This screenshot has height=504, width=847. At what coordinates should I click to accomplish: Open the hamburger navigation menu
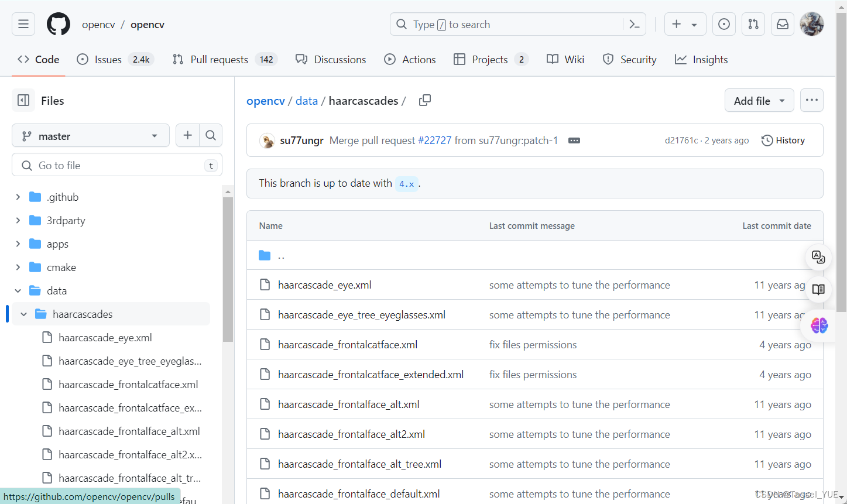[x=23, y=24]
